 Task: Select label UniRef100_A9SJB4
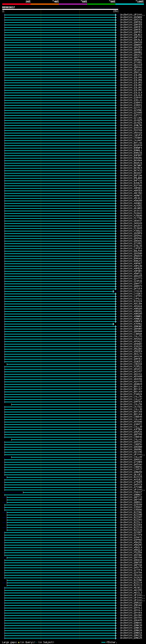pyautogui.click(x=131, y=304)
